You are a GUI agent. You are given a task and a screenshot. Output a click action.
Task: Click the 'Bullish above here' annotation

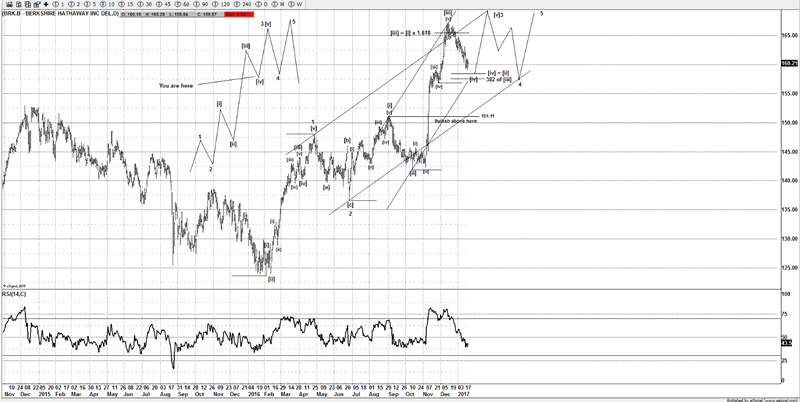(456, 121)
